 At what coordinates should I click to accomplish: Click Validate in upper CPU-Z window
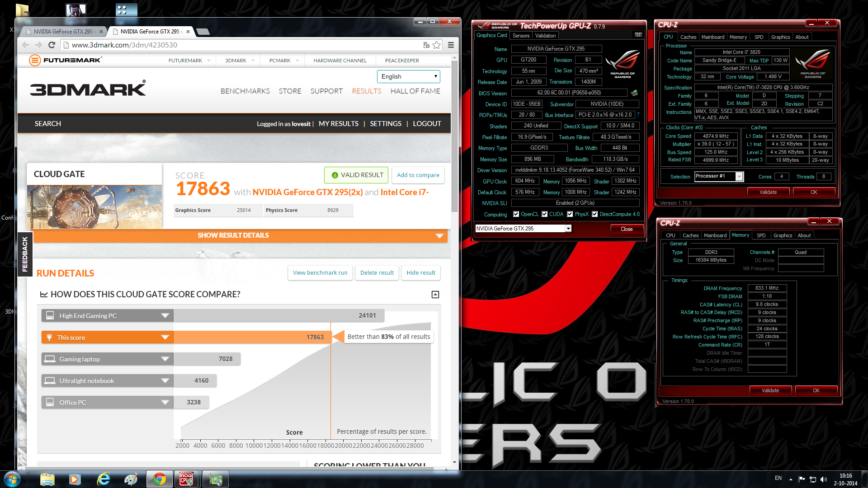pyautogui.click(x=768, y=192)
